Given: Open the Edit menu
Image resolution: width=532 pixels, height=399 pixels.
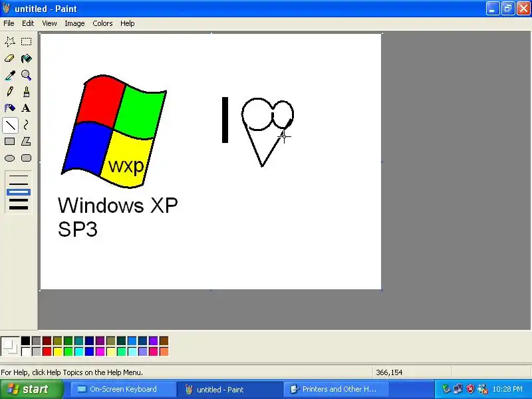Looking at the screenshot, I should [28, 23].
